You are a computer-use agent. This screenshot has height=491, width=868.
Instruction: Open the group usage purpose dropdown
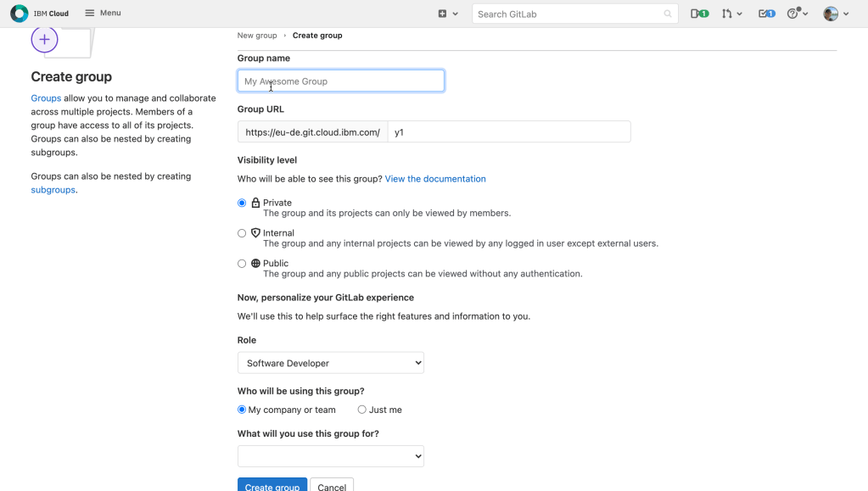point(330,456)
